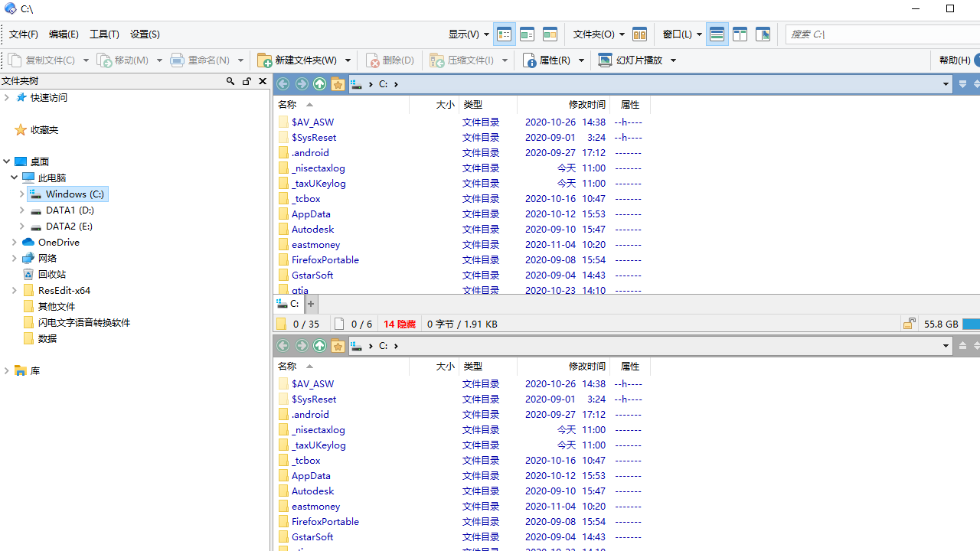Click the 帮助(H) help link
980x551 pixels.
955,60
